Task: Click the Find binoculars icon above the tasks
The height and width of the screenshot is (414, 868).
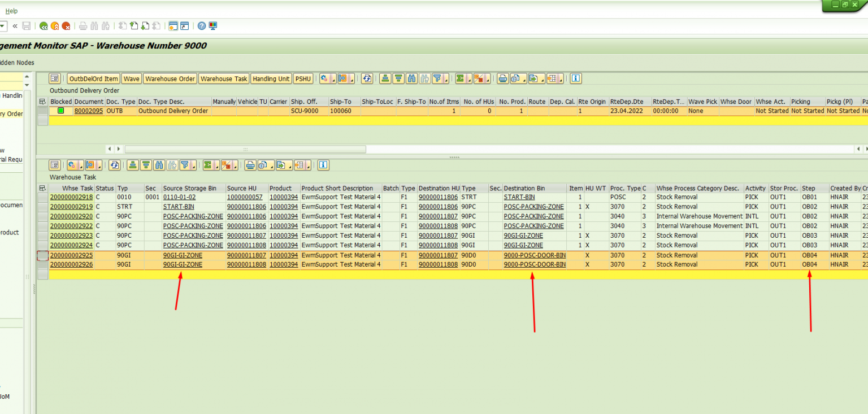Action: 159,165
